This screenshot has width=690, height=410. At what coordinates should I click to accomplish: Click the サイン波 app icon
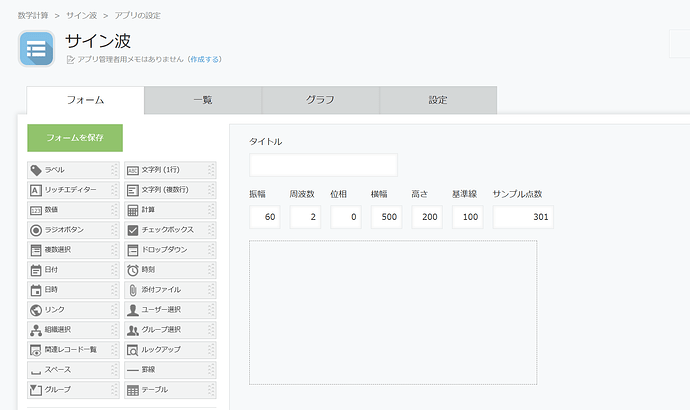37,48
